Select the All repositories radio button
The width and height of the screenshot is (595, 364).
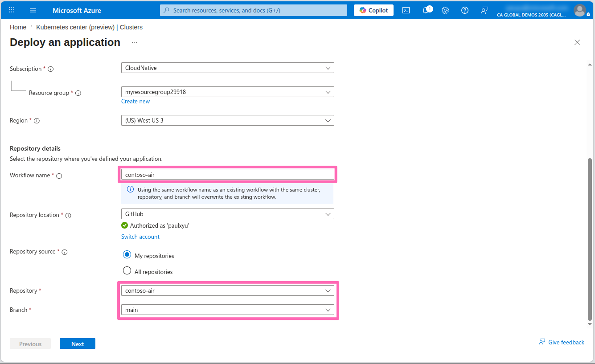tap(127, 271)
